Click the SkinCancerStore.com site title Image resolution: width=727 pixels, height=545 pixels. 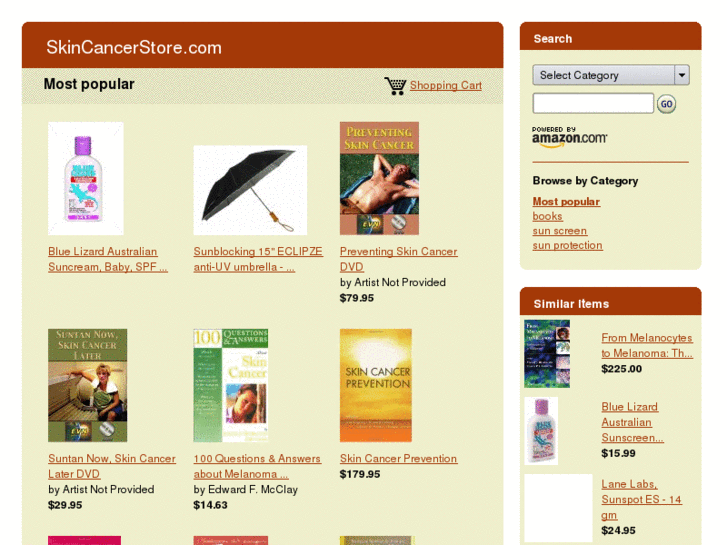134,47
